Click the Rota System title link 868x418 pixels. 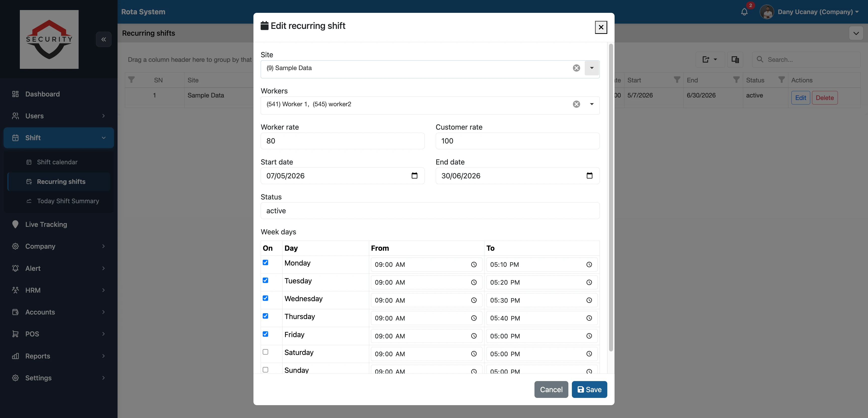[x=143, y=12]
